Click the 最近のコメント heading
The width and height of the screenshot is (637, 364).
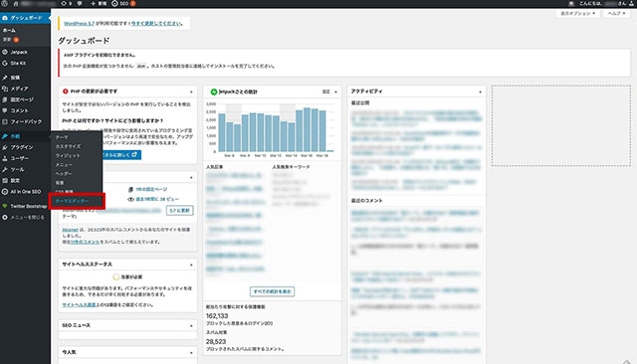[x=367, y=201]
